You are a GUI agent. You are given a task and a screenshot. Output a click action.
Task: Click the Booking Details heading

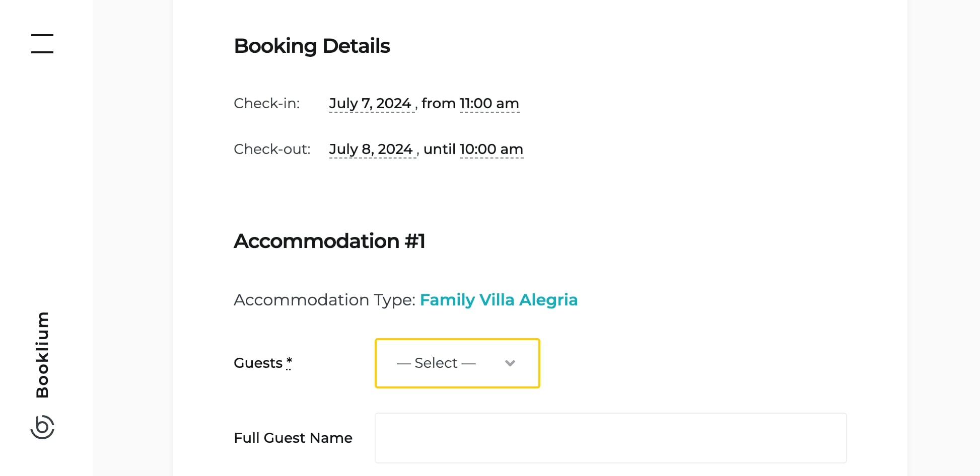tap(312, 46)
